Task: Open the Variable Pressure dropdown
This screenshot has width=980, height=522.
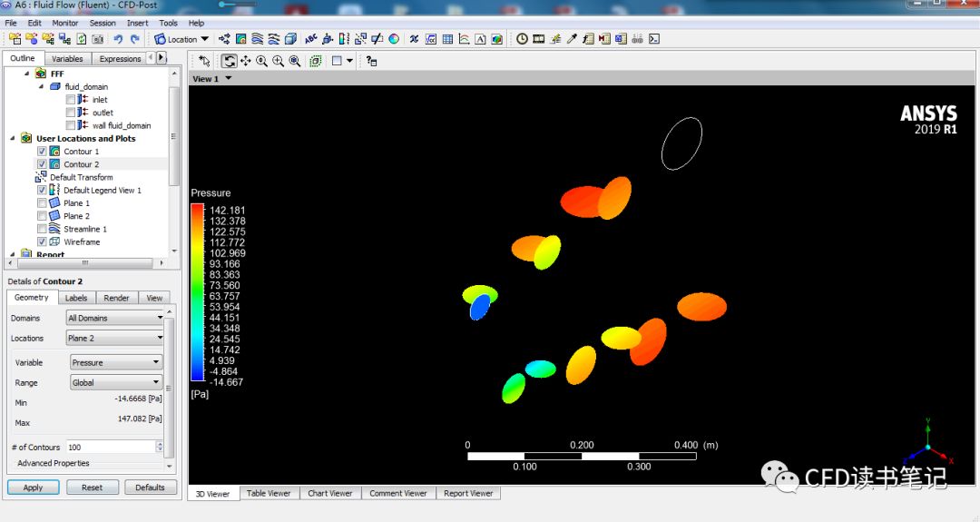Action: click(116, 362)
